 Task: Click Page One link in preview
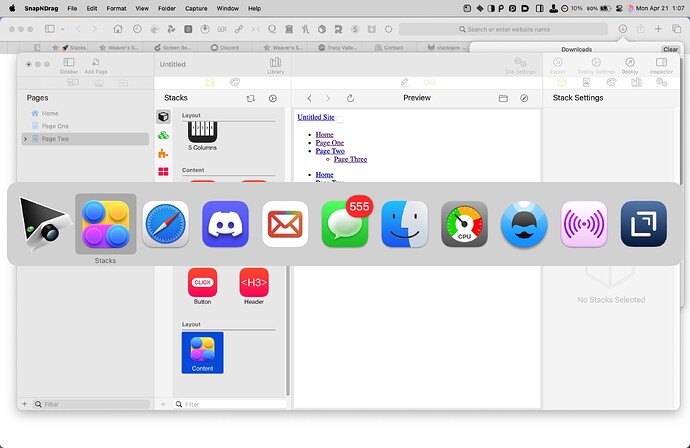click(x=330, y=143)
